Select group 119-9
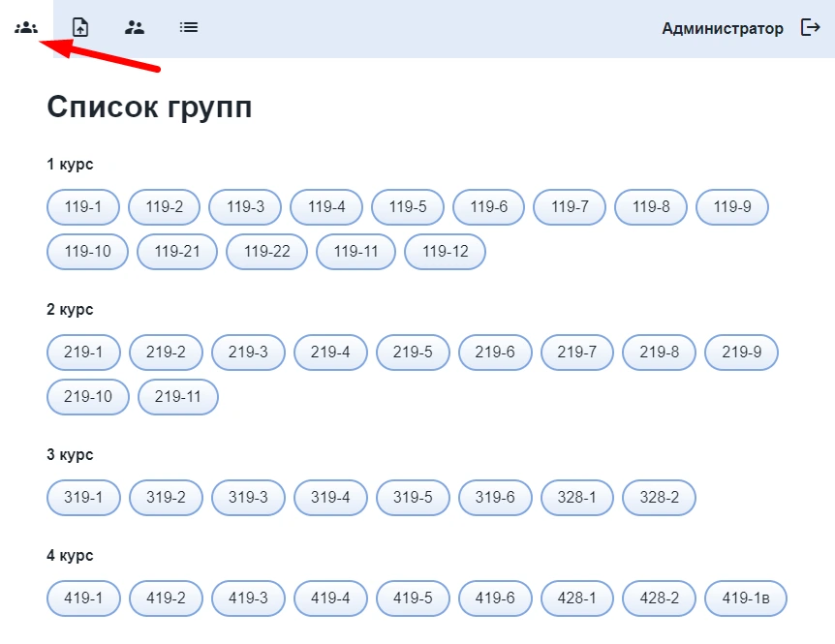Image resolution: width=835 pixels, height=644 pixels. click(732, 207)
